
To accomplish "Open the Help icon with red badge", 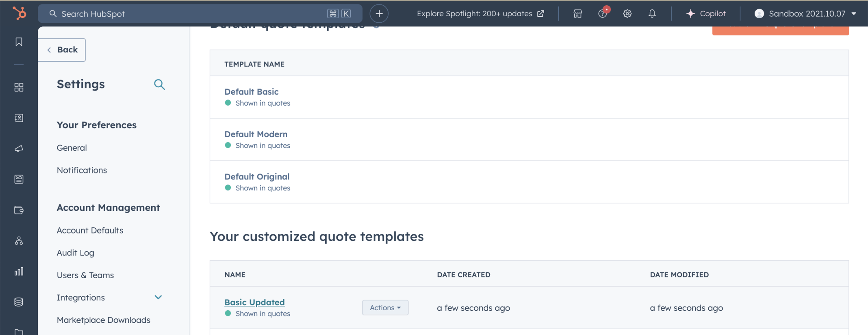I will coord(603,13).
